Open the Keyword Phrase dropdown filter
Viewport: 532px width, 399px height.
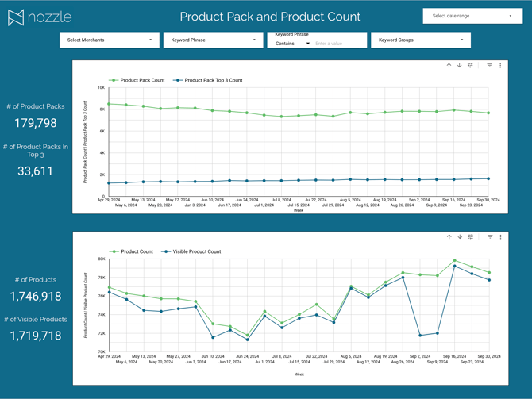[213, 40]
